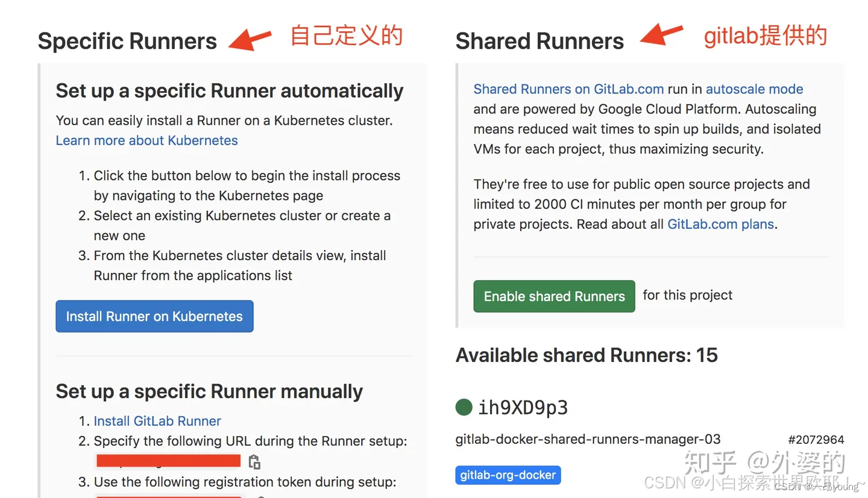Open the Learn more about Kubernetes link

146,140
